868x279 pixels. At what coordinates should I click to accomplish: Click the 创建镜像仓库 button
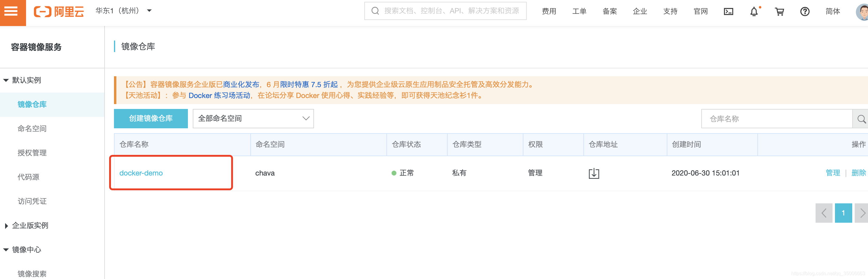click(x=151, y=118)
